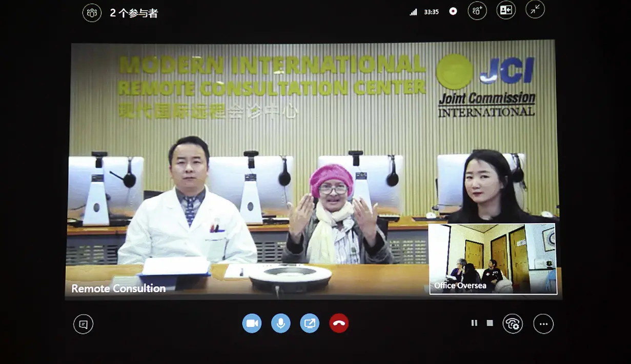This screenshot has height=364, width=631.
Task: Toggle screen sharing on
Action: (x=309, y=323)
